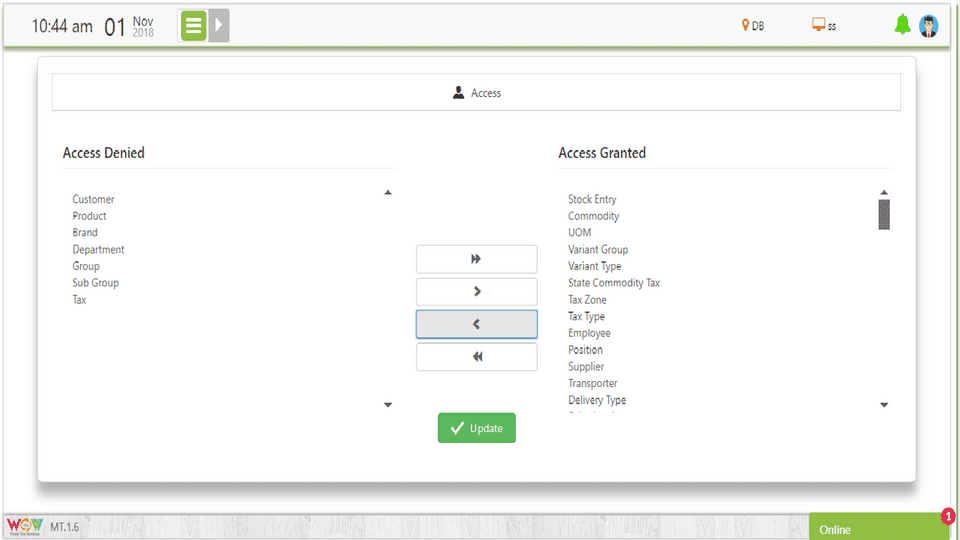Viewport: 960px width, 540px height.
Task: Click the DB location pin icon
Action: [x=745, y=25]
